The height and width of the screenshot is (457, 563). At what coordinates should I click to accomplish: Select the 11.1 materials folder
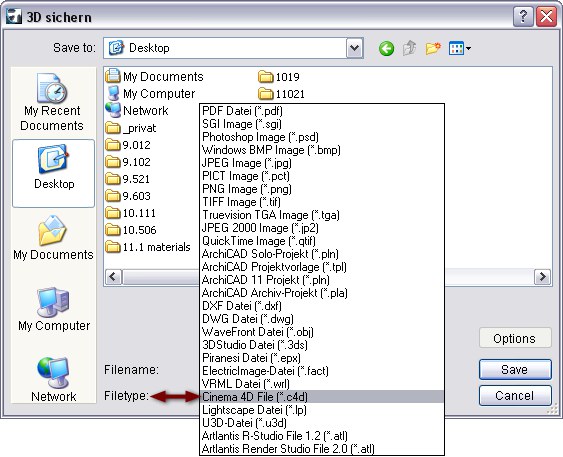(148, 247)
